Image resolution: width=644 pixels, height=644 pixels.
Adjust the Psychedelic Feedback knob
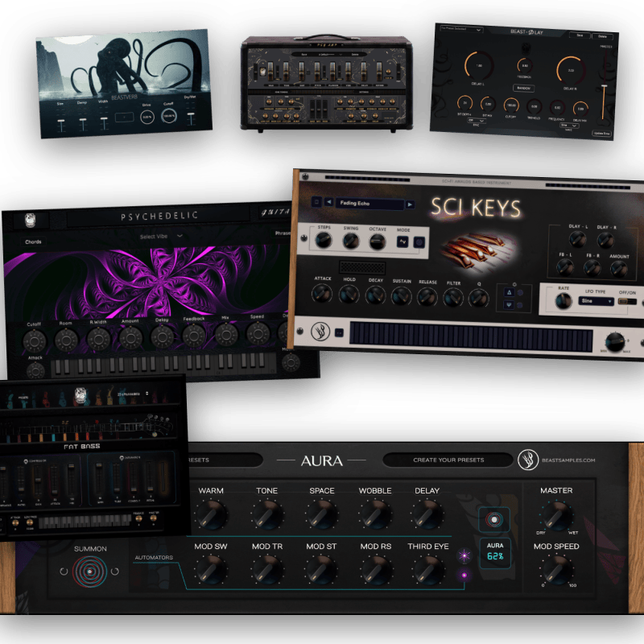pyautogui.click(x=194, y=336)
